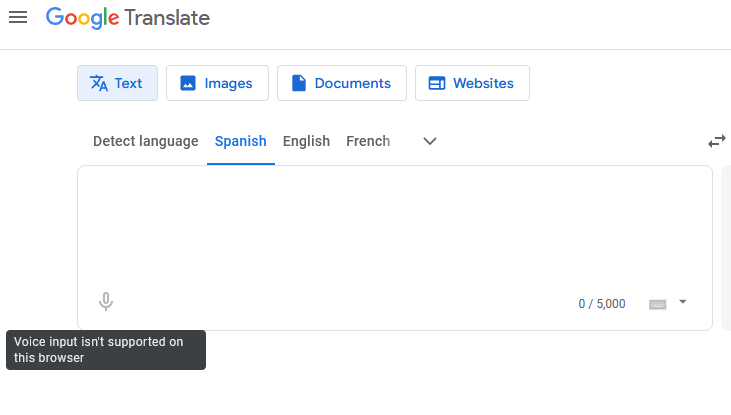Expand the source language list chevron
This screenshot has height=415, width=731.
[430, 142]
